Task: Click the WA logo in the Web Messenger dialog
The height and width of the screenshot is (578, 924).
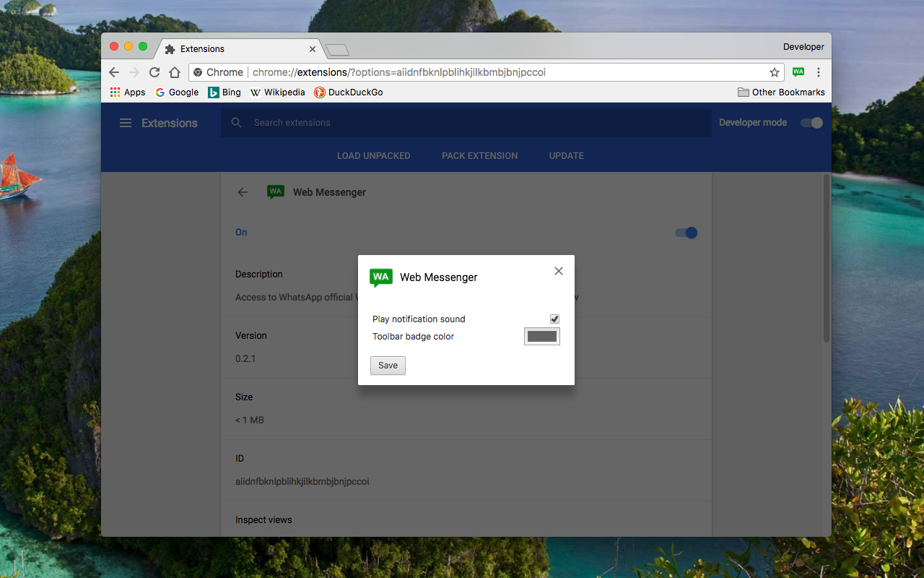Action: [x=380, y=277]
